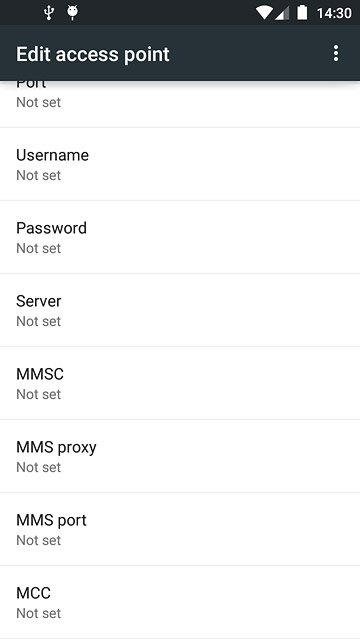Image resolution: width=360 pixels, height=640 pixels.
Task: Tap 'Not set' under Username
Action: point(38,175)
